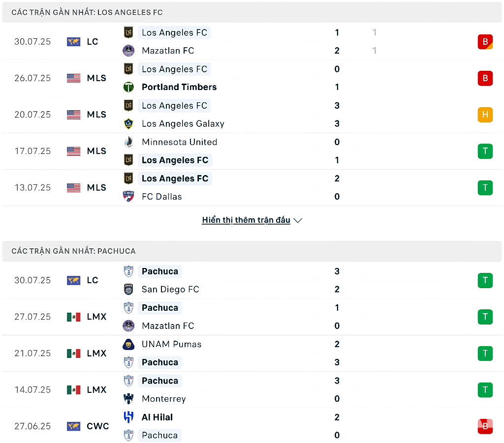This screenshot has width=504, height=443.
Task: Click the orange H draw badge
Action: click(x=485, y=115)
